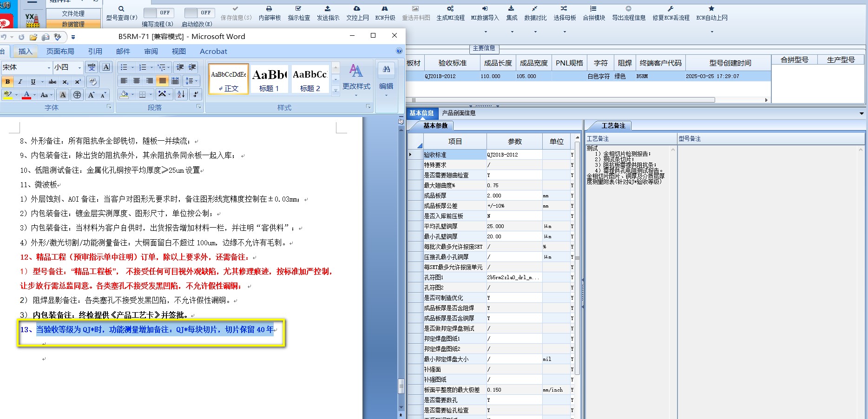Toggle Underline in Word ribbon

pyautogui.click(x=33, y=82)
